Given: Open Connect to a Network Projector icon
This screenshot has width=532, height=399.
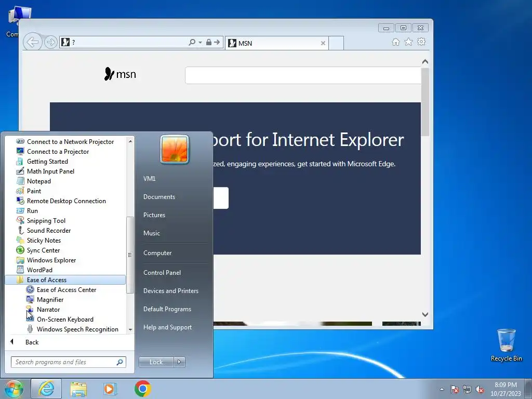Looking at the screenshot, I should coord(20,141).
